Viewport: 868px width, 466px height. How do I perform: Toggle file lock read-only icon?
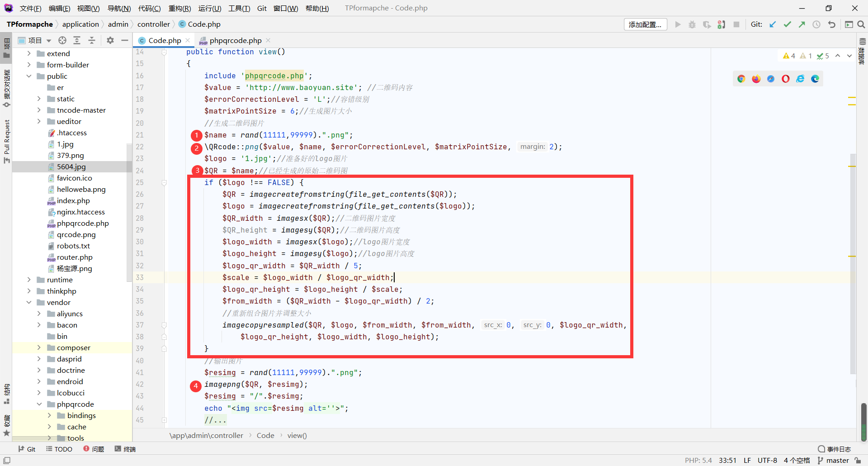pyautogui.click(x=858, y=460)
